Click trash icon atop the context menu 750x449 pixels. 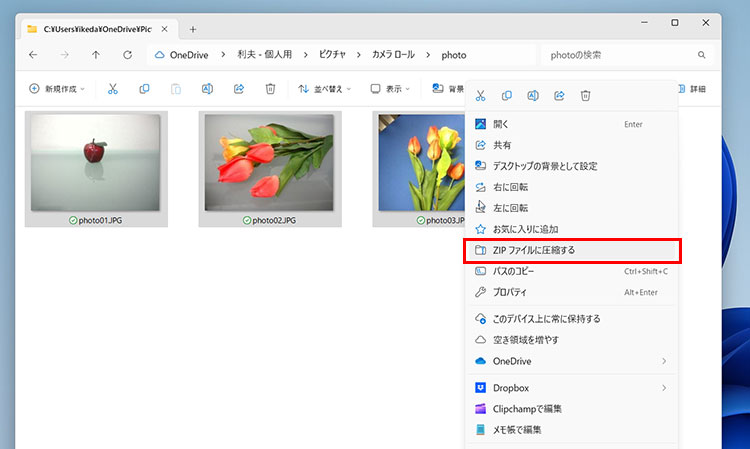click(x=586, y=96)
